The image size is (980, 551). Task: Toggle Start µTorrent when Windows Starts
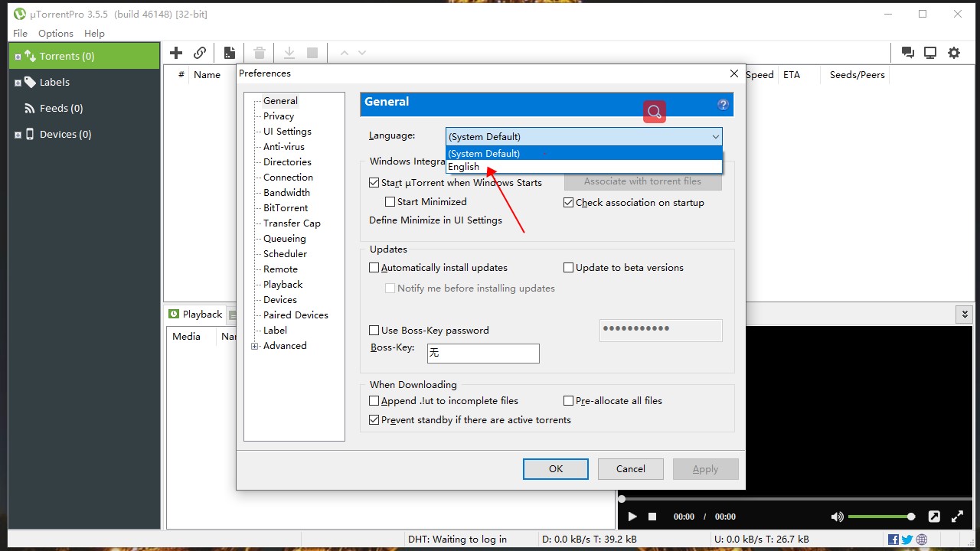(x=374, y=183)
